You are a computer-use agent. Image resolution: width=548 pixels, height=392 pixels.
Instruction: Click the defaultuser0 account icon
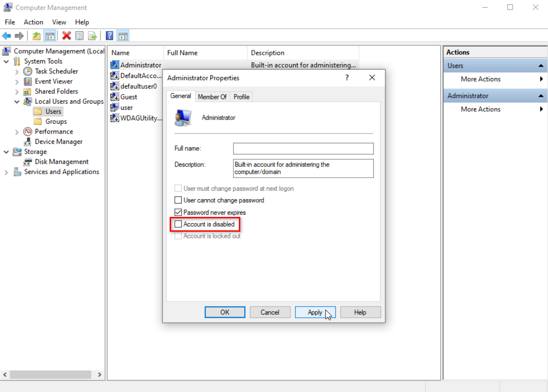tap(115, 86)
